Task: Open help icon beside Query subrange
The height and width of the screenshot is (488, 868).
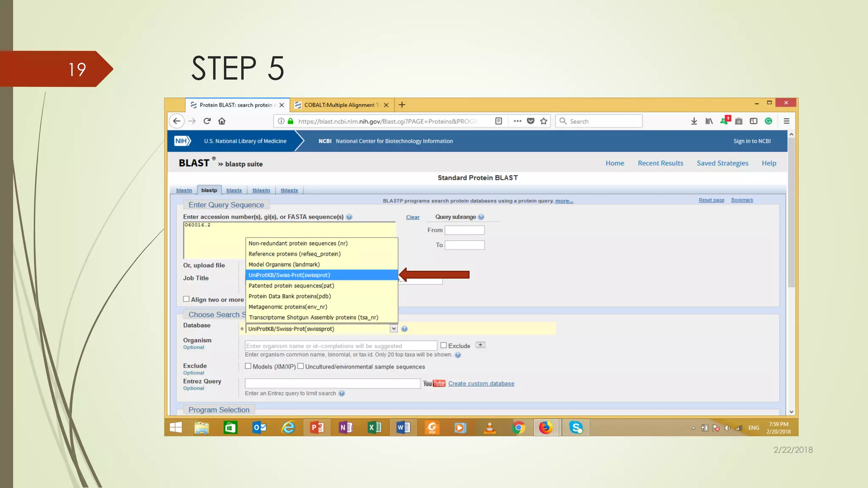Action: point(481,217)
